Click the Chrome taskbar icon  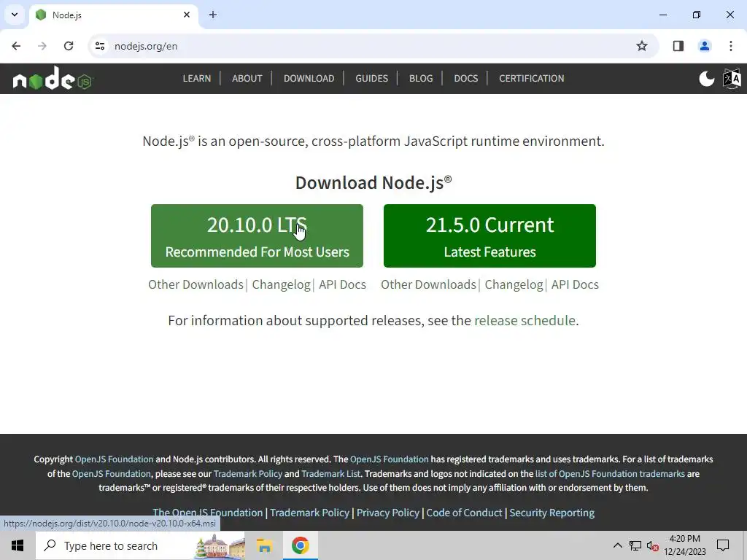pyautogui.click(x=300, y=545)
